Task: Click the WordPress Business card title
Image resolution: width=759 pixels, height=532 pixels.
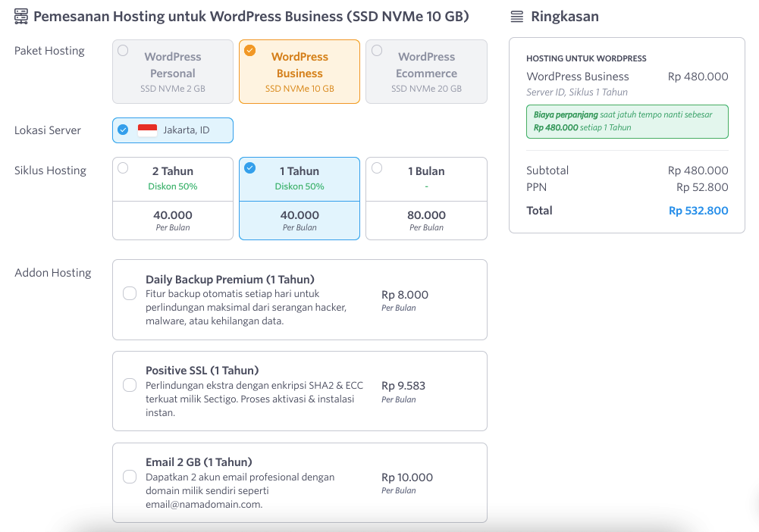Action: click(x=300, y=65)
